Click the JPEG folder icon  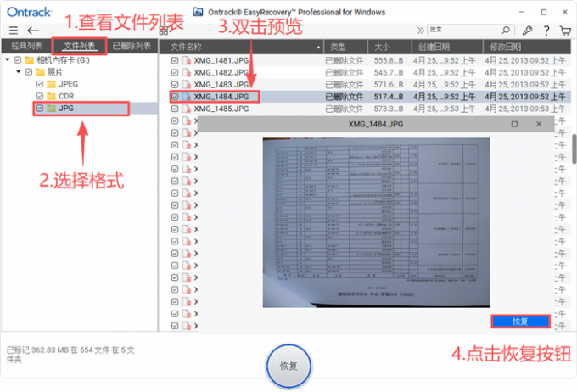[x=52, y=84]
